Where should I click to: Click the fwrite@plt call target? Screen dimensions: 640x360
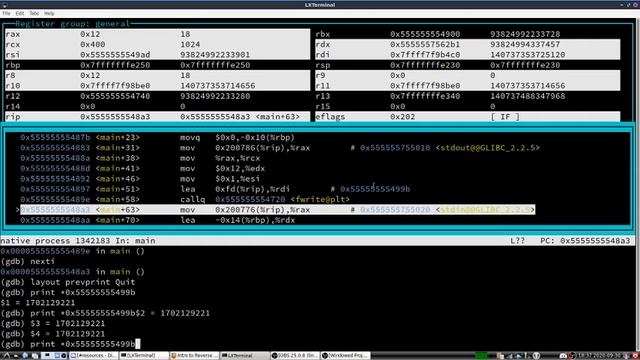[x=320, y=200]
